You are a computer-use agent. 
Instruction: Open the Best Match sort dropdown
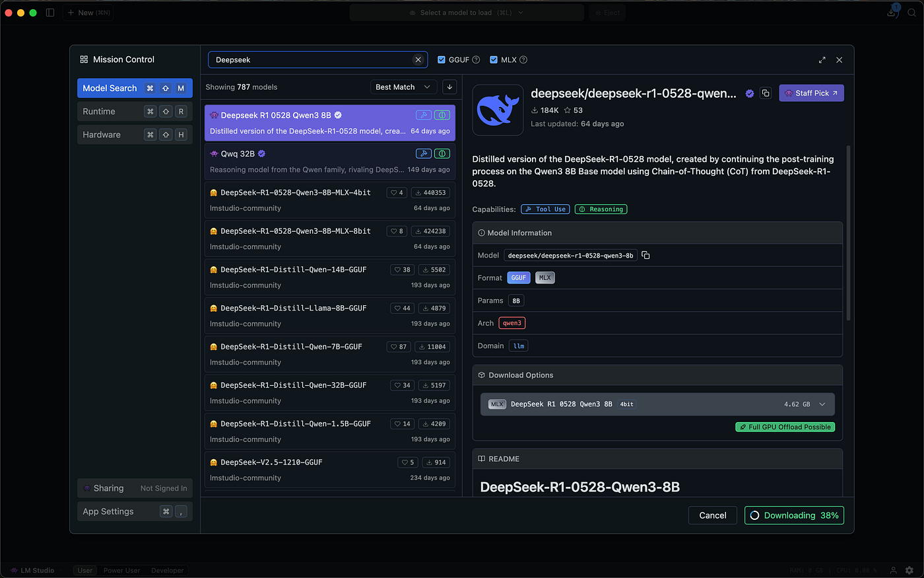point(402,87)
